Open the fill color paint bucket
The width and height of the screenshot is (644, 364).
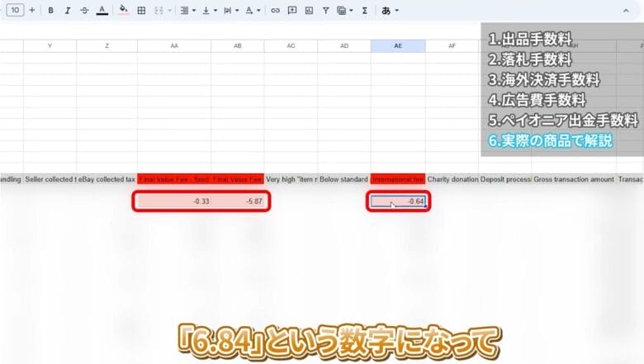124,11
